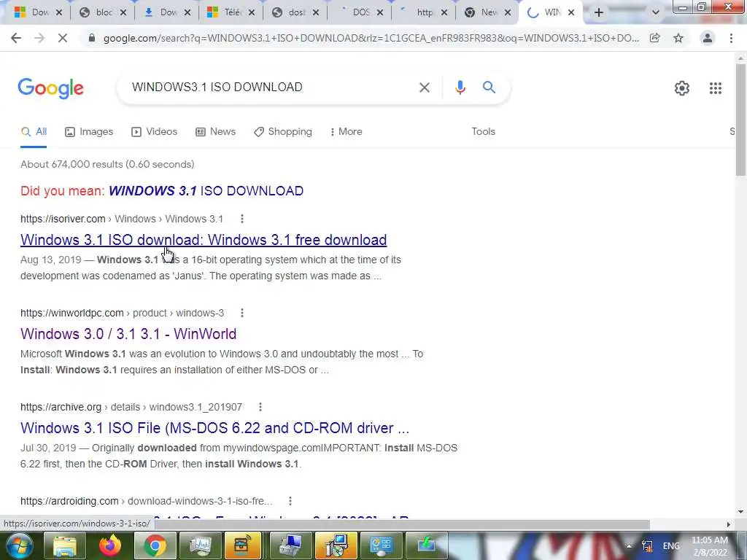Open options for the winworldpc.com result
The width and height of the screenshot is (747, 560).
(242, 313)
